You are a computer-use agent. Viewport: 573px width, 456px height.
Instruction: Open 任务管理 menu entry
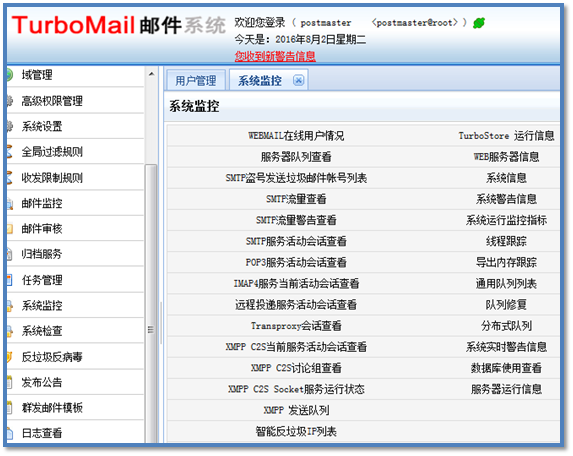[42, 280]
